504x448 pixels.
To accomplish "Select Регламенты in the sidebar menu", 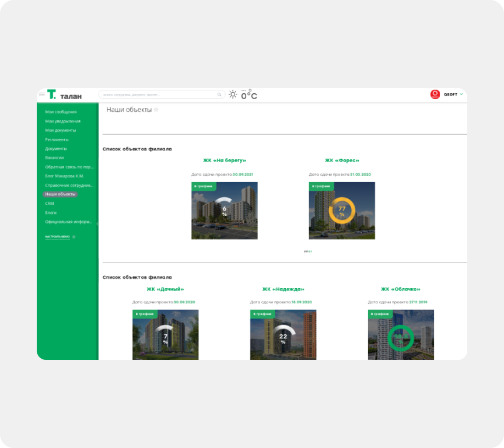I will (57, 139).
